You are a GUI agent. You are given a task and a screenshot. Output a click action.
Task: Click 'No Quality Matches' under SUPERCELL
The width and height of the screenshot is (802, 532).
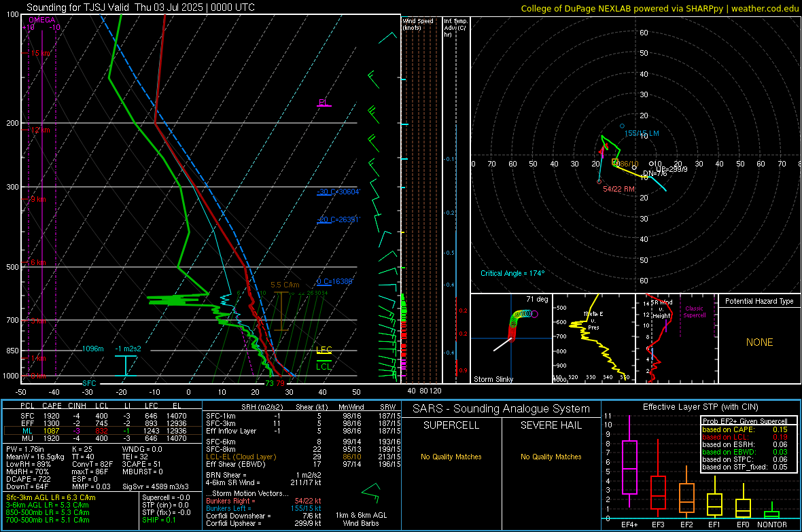pos(451,457)
